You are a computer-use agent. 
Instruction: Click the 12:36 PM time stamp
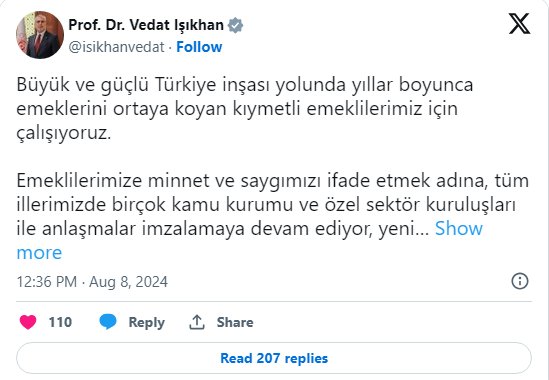tap(47, 282)
